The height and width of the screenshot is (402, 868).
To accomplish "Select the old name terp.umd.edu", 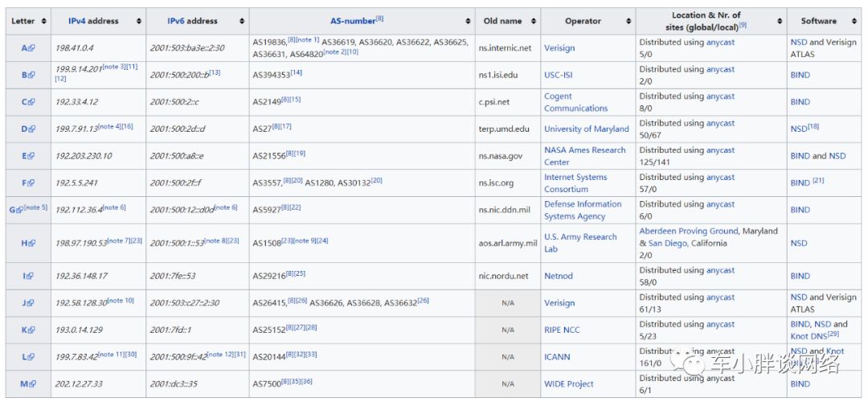I will pyautogui.click(x=504, y=129).
